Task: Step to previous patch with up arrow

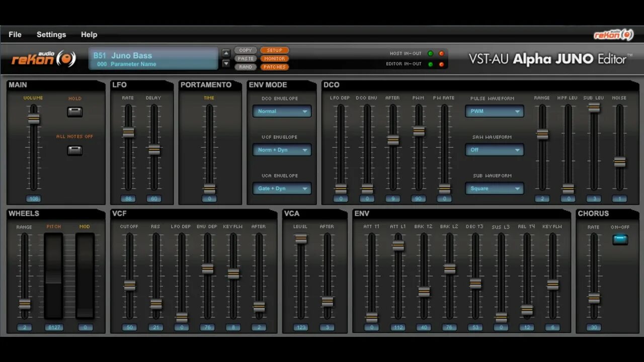Action: click(x=226, y=53)
